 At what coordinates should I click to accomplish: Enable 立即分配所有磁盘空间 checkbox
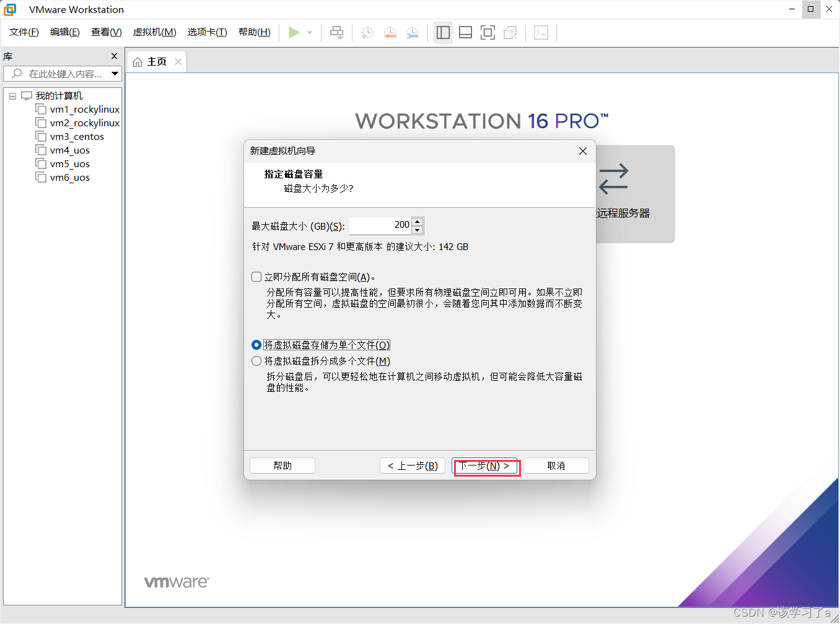(x=256, y=277)
